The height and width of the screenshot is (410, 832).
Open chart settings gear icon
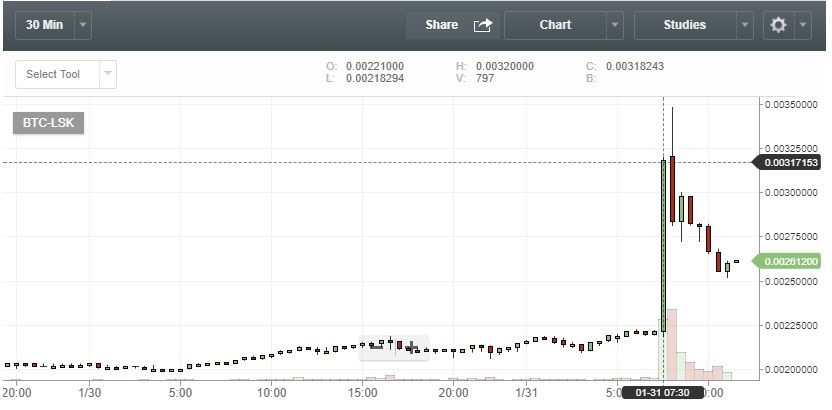(x=778, y=25)
